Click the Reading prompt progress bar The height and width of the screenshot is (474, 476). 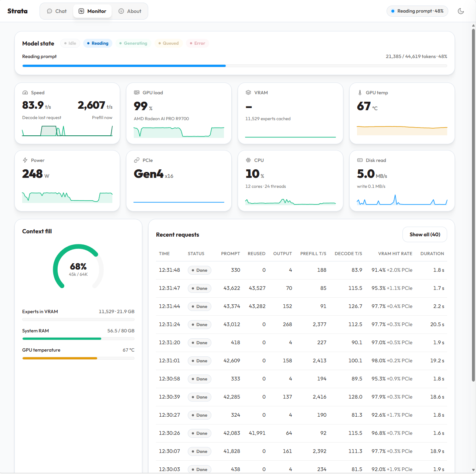point(235,66)
